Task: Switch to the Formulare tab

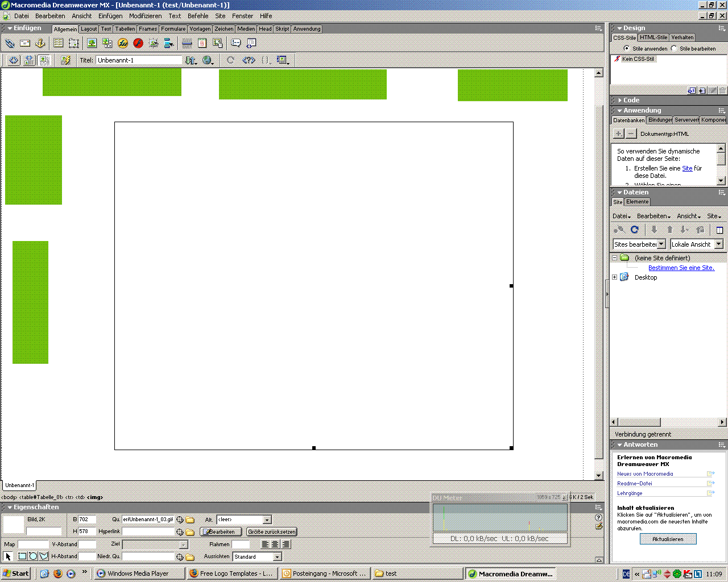Action: click(173, 29)
